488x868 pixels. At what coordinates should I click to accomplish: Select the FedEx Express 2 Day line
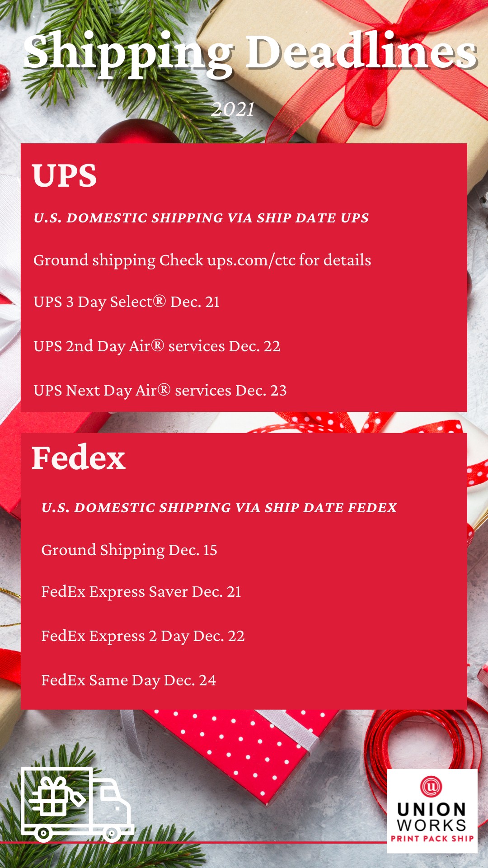click(x=143, y=636)
